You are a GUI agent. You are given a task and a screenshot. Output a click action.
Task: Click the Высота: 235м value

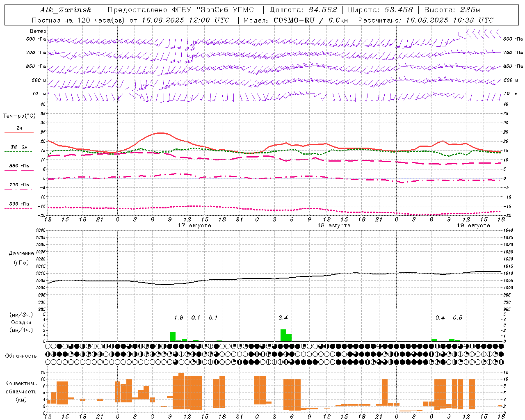(452, 10)
